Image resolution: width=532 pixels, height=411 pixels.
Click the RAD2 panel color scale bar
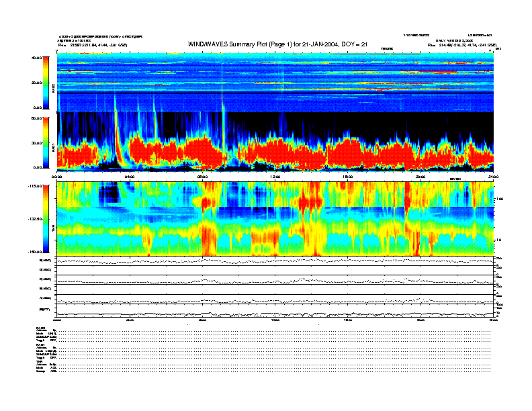[46, 83]
